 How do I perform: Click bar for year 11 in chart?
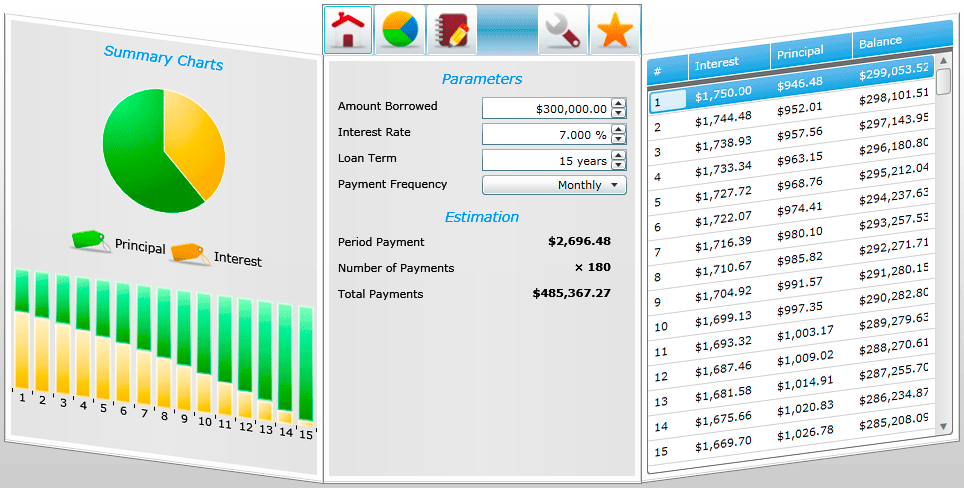point(225,356)
